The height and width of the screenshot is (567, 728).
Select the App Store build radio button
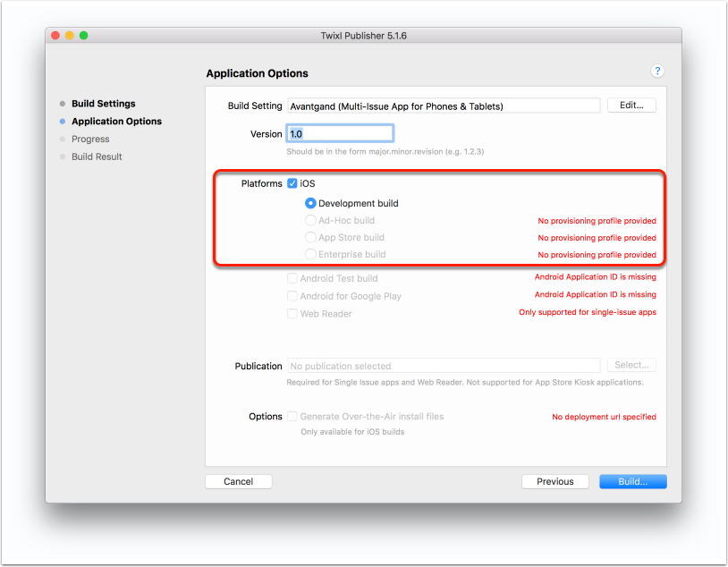click(x=310, y=237)
